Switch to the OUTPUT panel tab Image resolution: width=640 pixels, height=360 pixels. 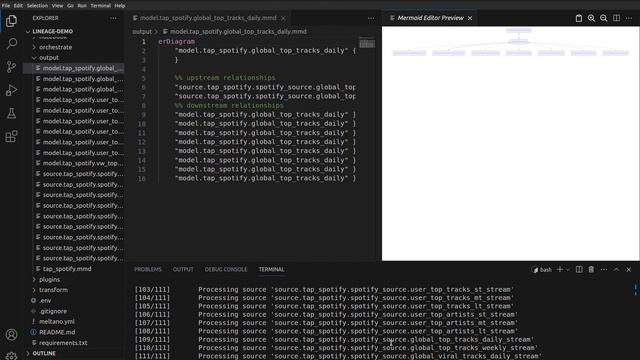(183, 269)
